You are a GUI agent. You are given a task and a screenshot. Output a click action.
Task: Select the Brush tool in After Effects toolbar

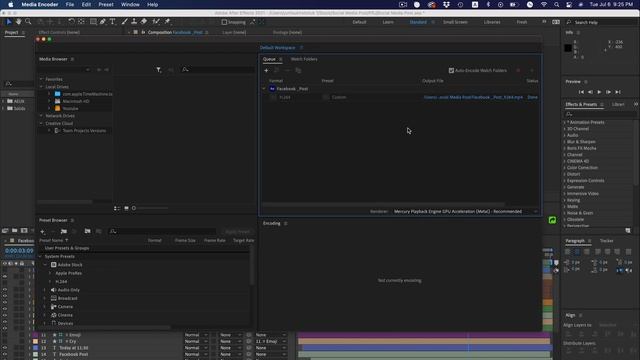(x=124, y=22)
